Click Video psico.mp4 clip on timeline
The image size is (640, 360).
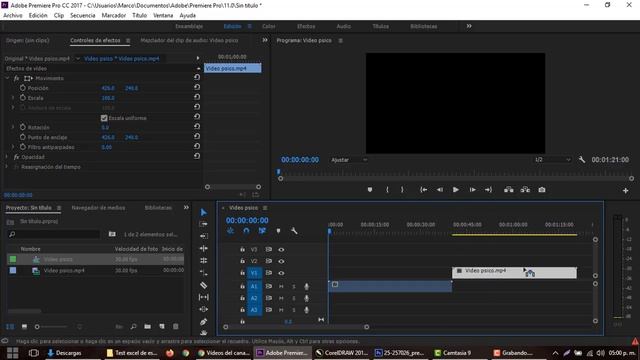[514, 272]
